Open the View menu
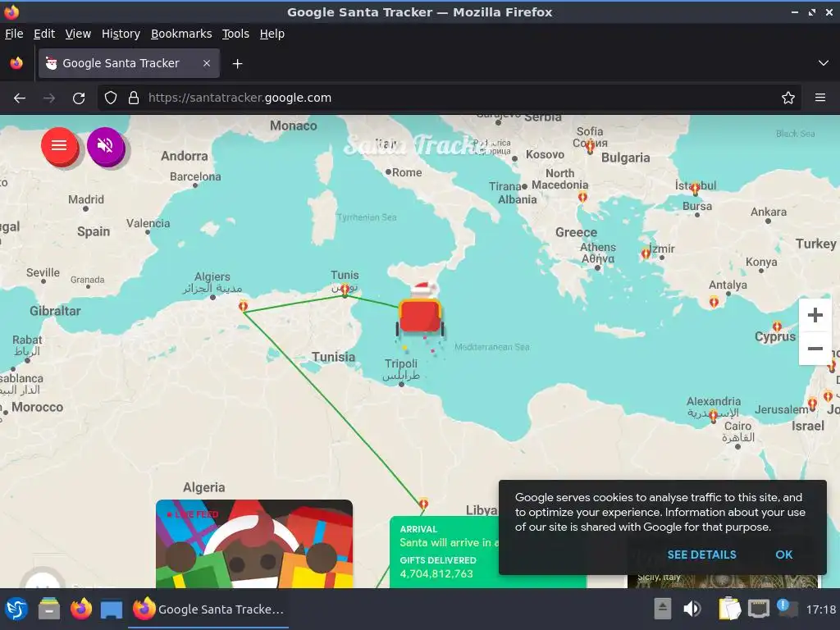This screenshot has width=840, height=630. [x=78, y=34]
